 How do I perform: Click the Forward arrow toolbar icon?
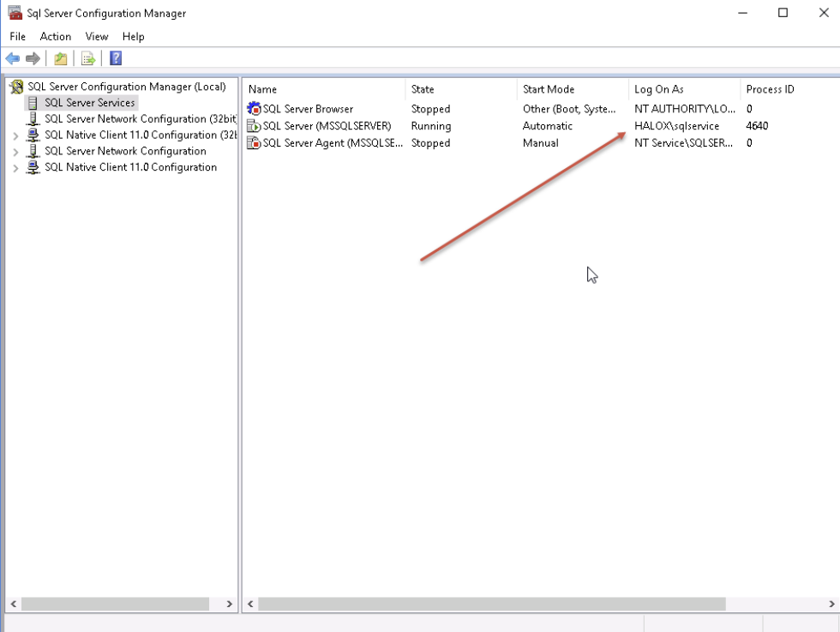point(33,58)
